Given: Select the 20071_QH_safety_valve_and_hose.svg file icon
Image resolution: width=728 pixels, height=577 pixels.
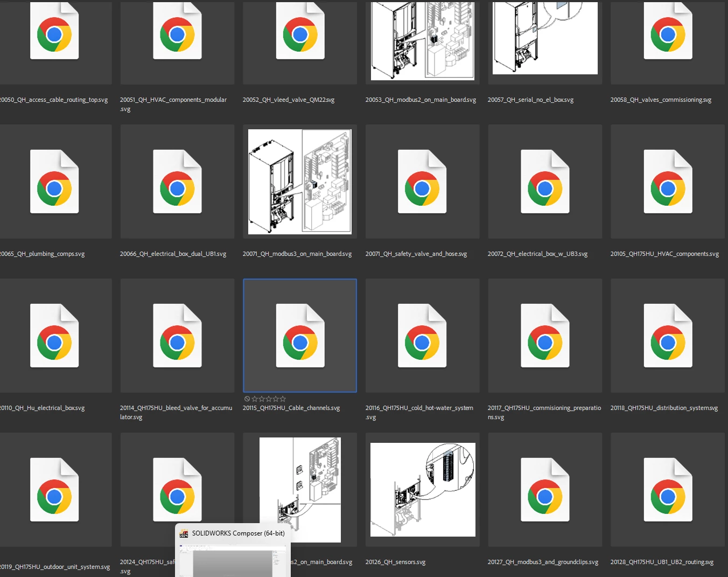Looking at the screenshot, I should pyautogui.click(x=422, y=182).
